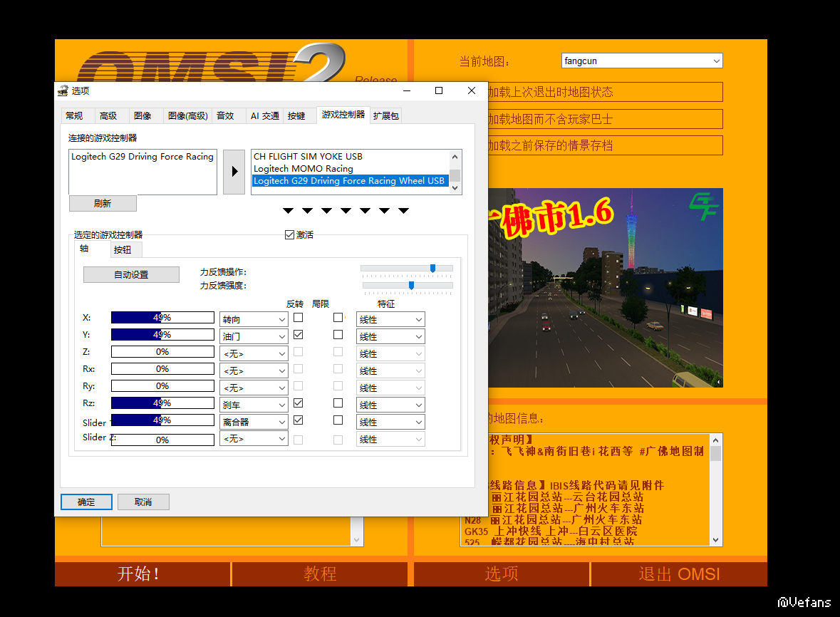Viewport: 840px width, 617px height.
Task: Select CH FLIGHT SIM YOKE USB entry
Action: (x=351, y=157)
